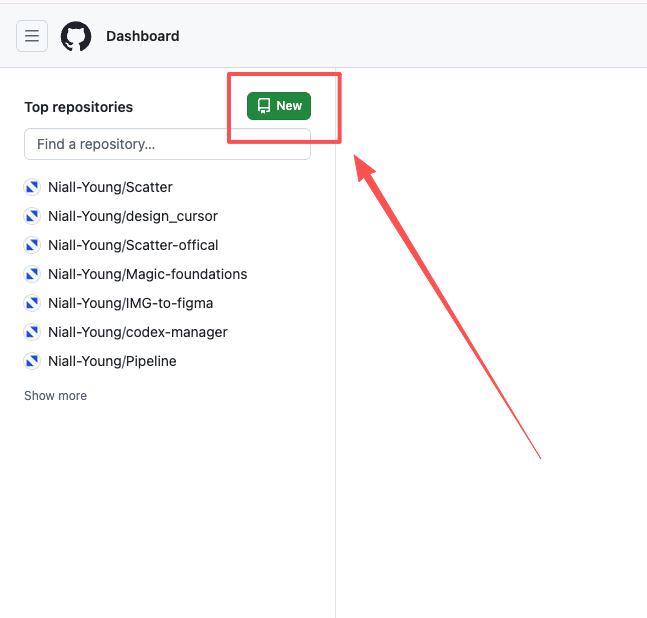This screenshot has width=647, height=618.
Task: Open the hamburger navigation menu
Action: (x=32, y=36)
